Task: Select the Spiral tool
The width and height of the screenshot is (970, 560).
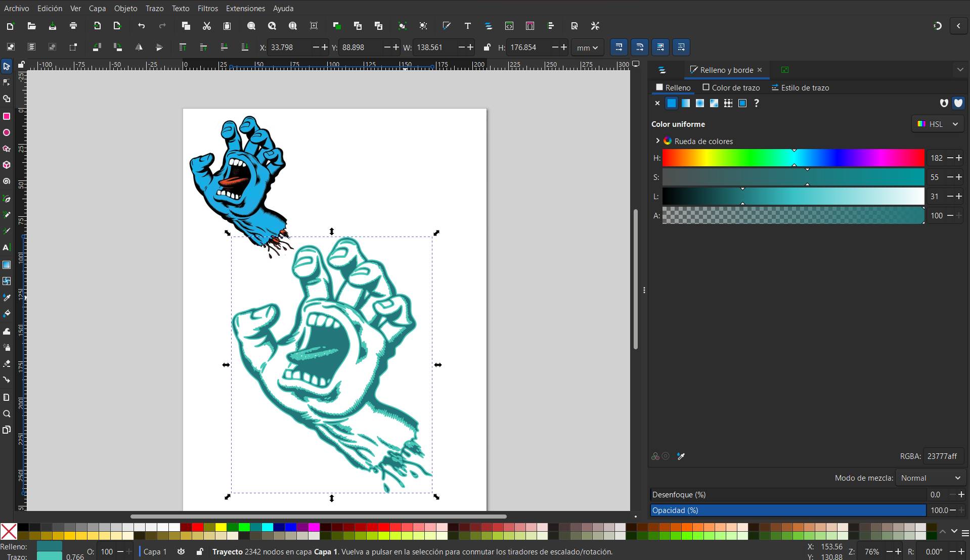Action: (x=7, y=181)
